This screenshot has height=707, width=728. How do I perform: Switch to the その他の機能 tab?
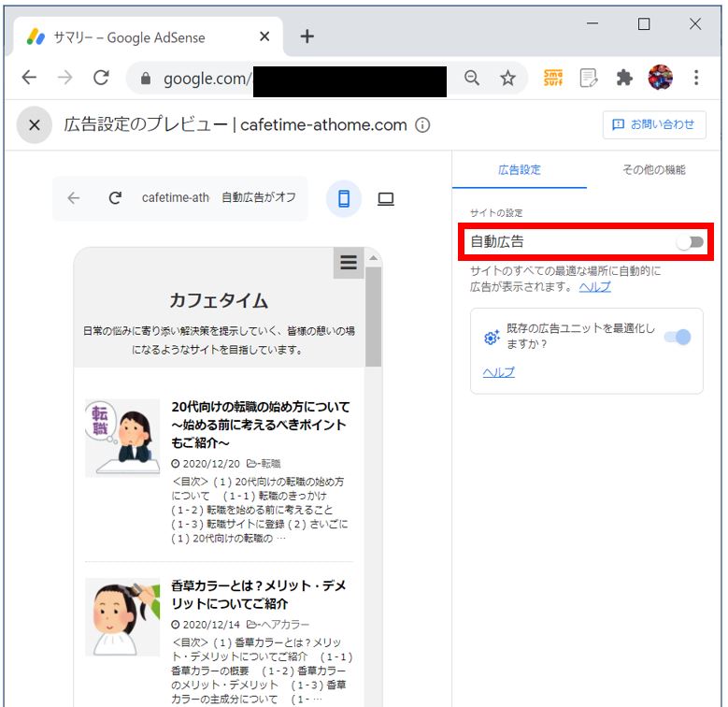click(x=653, y=170)
